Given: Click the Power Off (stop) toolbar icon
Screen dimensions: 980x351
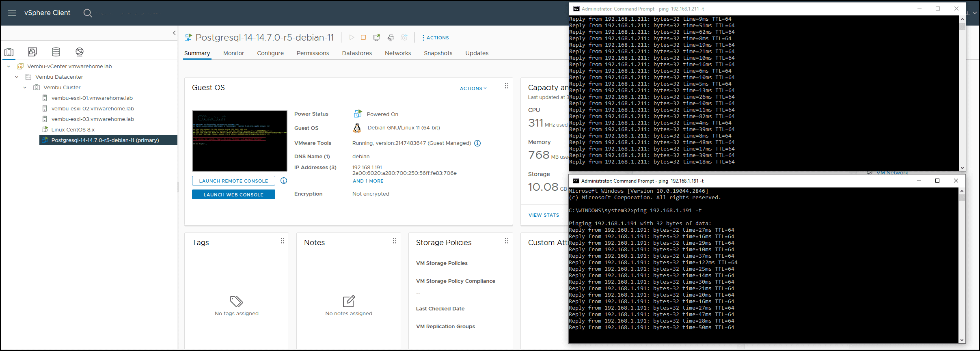Looking at the screenshot, I should coord(363,37).
